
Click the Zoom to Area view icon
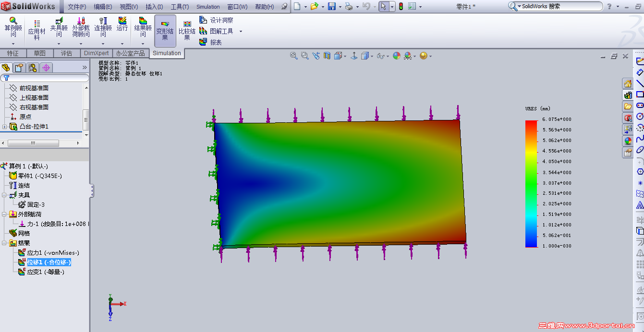(304, 56)
